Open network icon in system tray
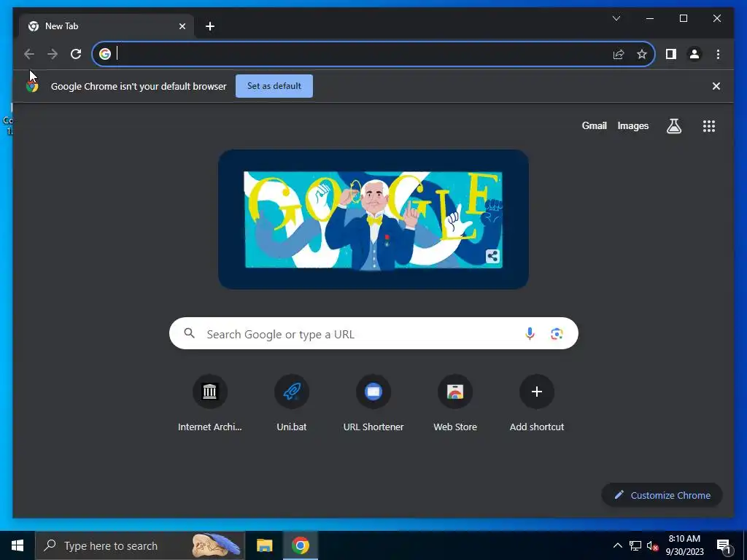Image resolution: width=747 pixels, height=560 pixels. tap(635, 545)
